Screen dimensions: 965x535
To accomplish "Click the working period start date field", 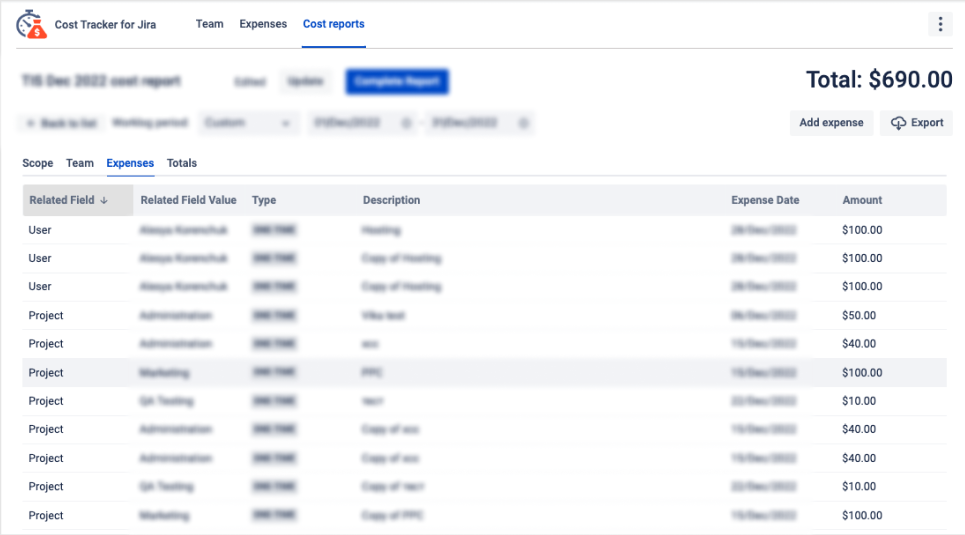I will point(361,123).
